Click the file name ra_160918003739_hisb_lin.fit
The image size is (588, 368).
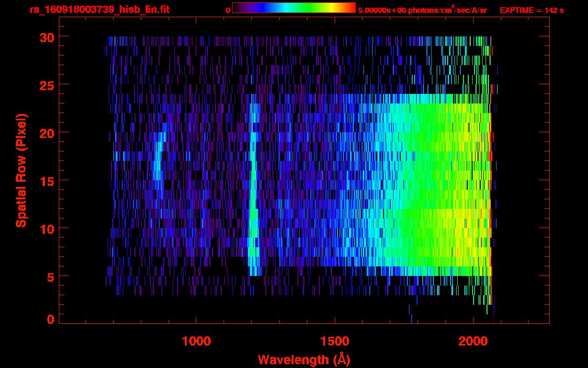pos(99,10)
